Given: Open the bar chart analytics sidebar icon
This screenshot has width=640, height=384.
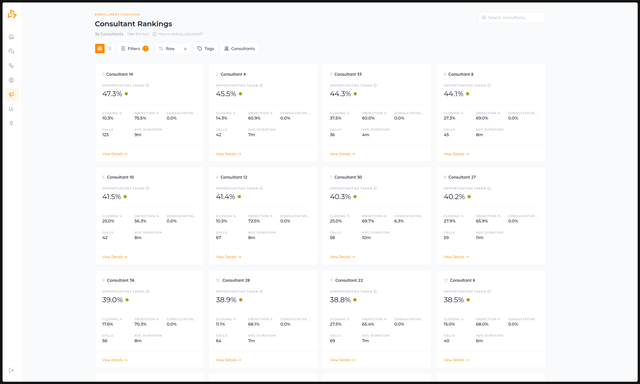Looking at the screenshot, I should (x=11, y=109).
